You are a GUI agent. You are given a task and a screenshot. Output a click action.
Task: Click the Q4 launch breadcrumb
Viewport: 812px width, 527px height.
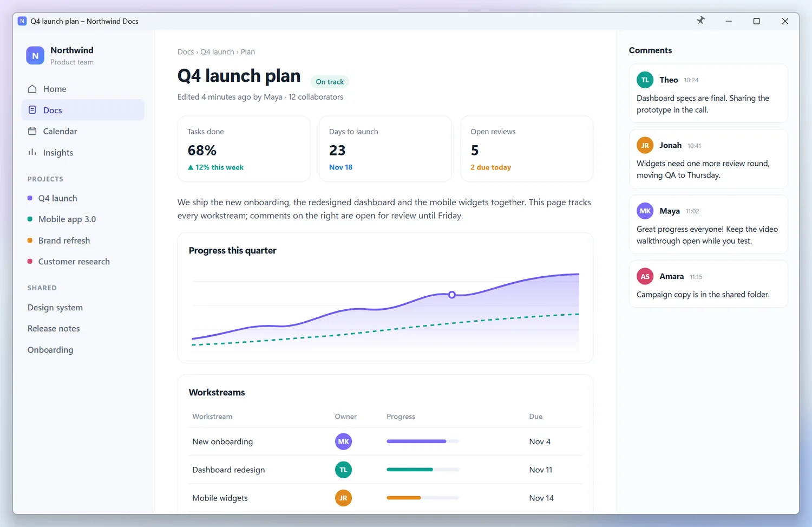point(217,52)
